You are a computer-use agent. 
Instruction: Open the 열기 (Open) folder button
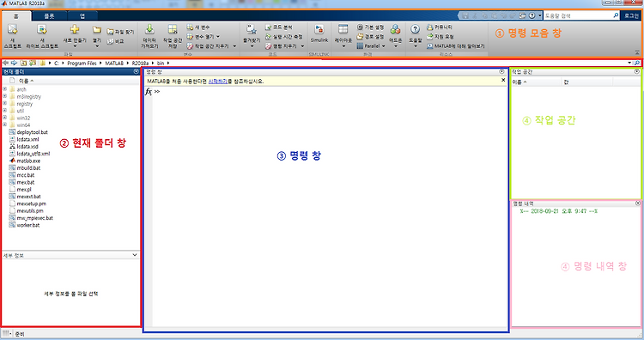tap(97, 36)
